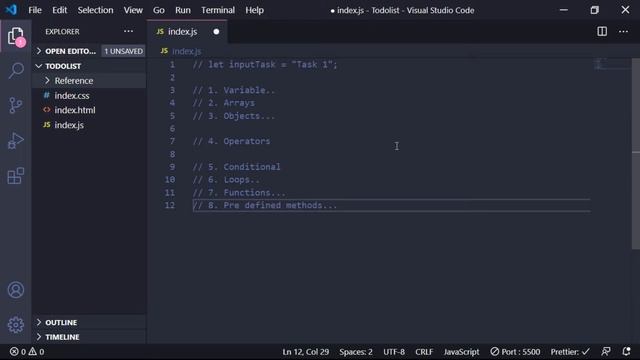Click the '// 5. Conditional' comment line
The width and height of the screenshot is (640, 360).
click(x=237, y=167)
